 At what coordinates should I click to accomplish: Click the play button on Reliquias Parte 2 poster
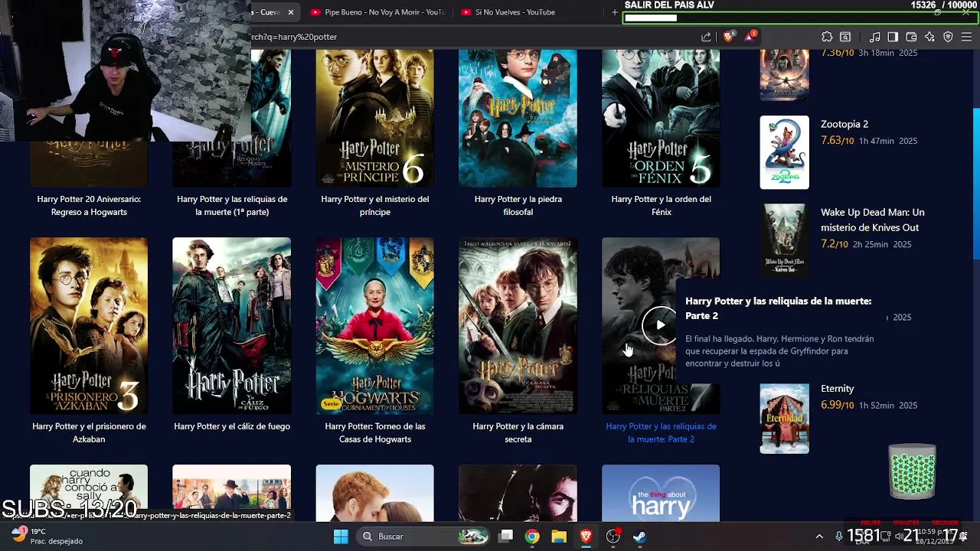click(660, 325)
